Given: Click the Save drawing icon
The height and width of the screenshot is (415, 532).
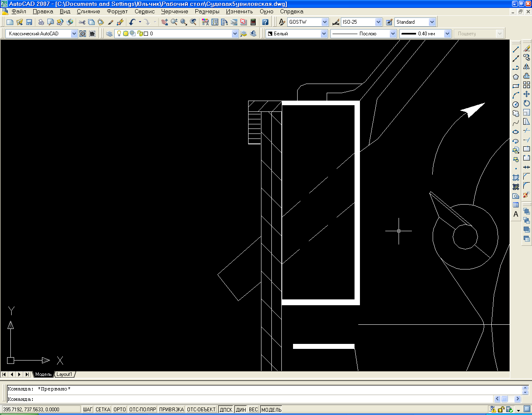Looking at the screenshot, I should pos(29,22).
